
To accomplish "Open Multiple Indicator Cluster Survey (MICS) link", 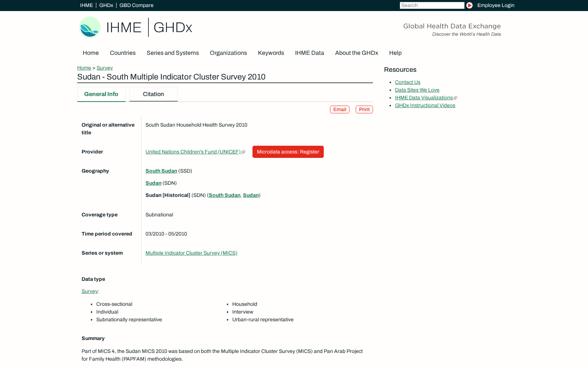I will [x=191, y=253].
